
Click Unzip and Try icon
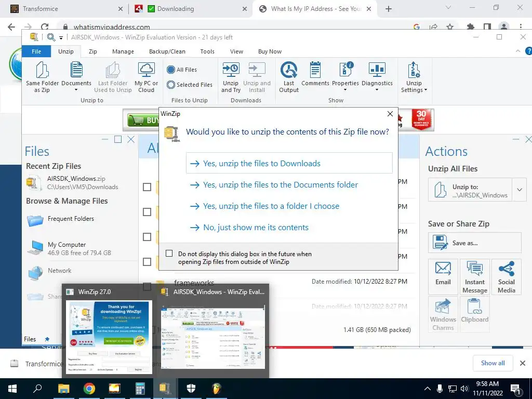231,77
